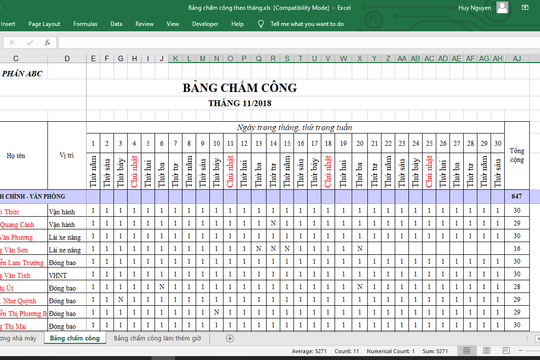Open Huy Nguyen account avatar
The width and height of the screenshot is (540, 360).
[x=502, y=8]
